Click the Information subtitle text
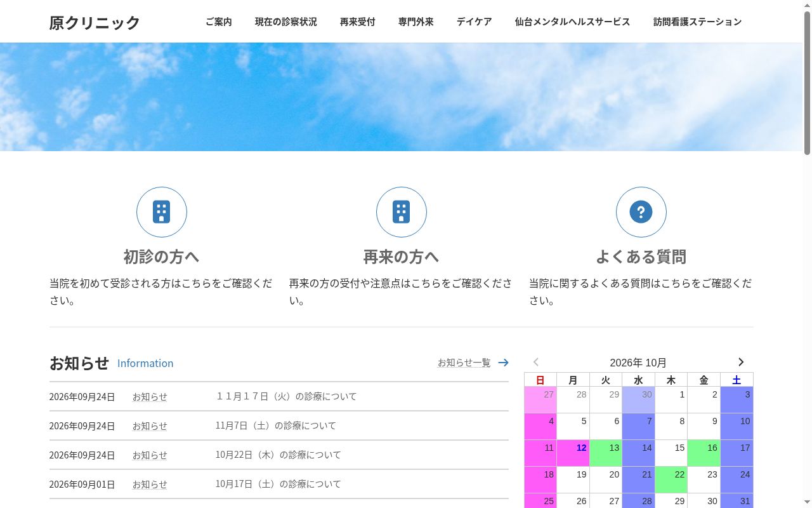812x508 pixels. [145, 363]
